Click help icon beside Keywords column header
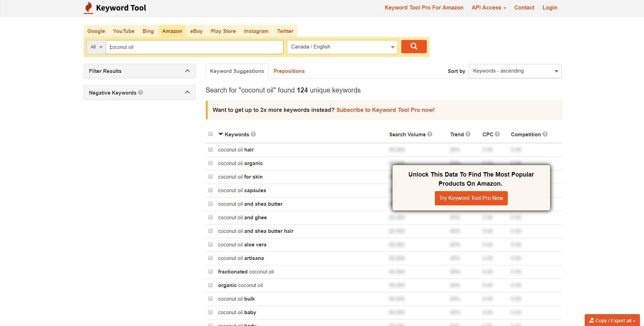Image resolution: width=644 pixels, height=326 pixels. tap(253, 134)
